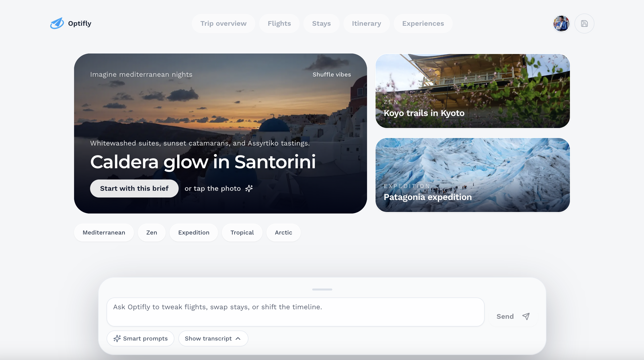Focus the Ask Optifly message input field
This screenshot has height=360, width=644.
click(295, 311)
